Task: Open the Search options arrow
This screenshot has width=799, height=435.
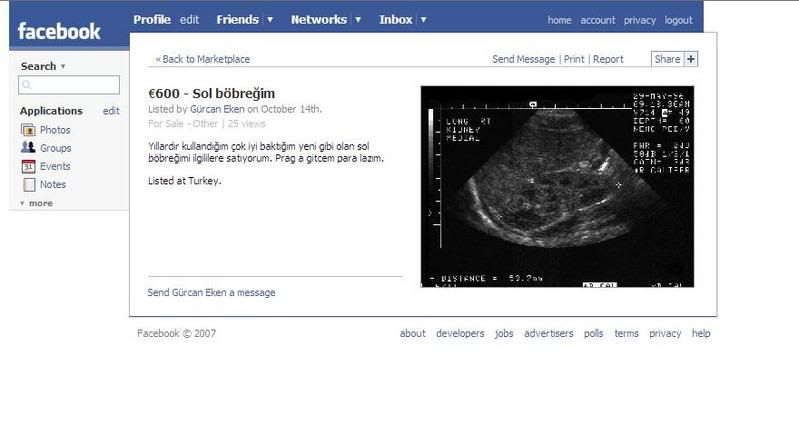Action: click(63, 67)
